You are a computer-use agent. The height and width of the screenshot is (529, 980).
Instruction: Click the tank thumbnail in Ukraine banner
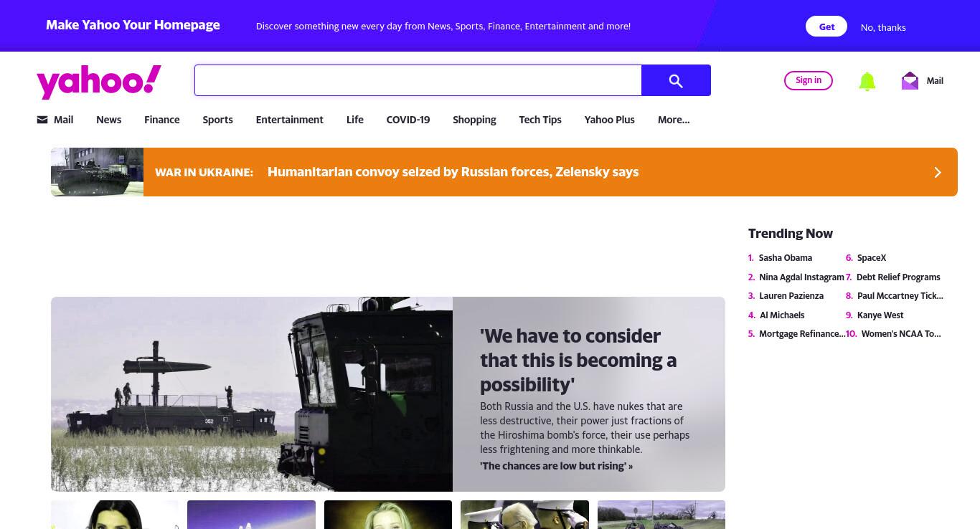(x=97, y=172)
